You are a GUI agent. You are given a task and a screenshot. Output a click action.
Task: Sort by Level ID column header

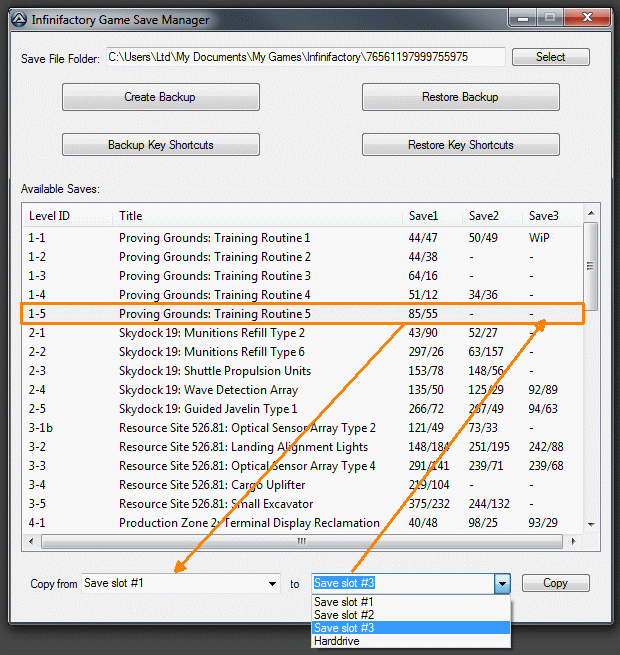[x=67, y=216]
